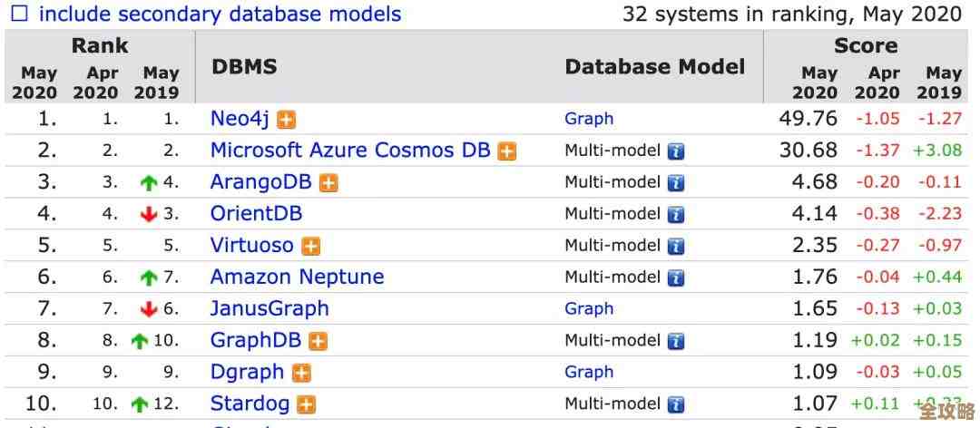Open the JanusGraph system page
The image size is (980, 428).
(x=269, y=309)
